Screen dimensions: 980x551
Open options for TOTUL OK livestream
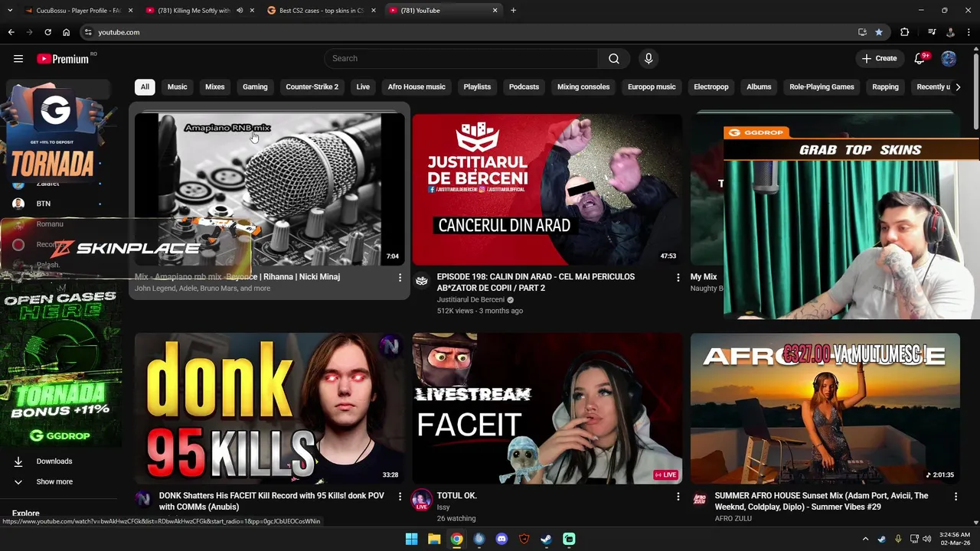678,497
